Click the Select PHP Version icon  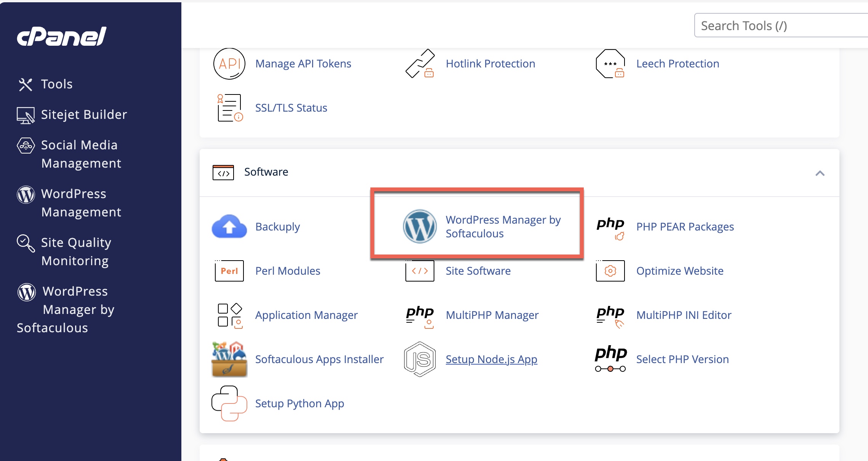pos(610,359)
